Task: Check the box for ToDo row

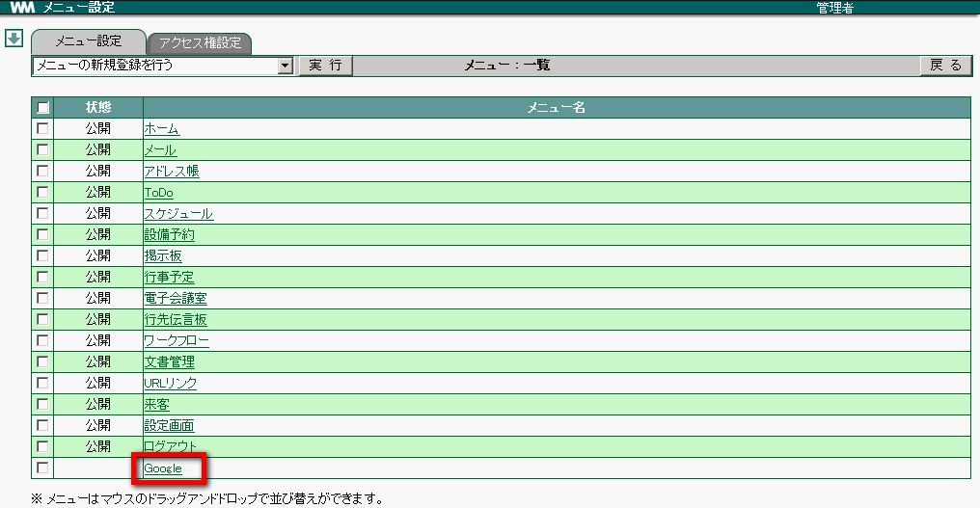Action: tap(42, 192)
